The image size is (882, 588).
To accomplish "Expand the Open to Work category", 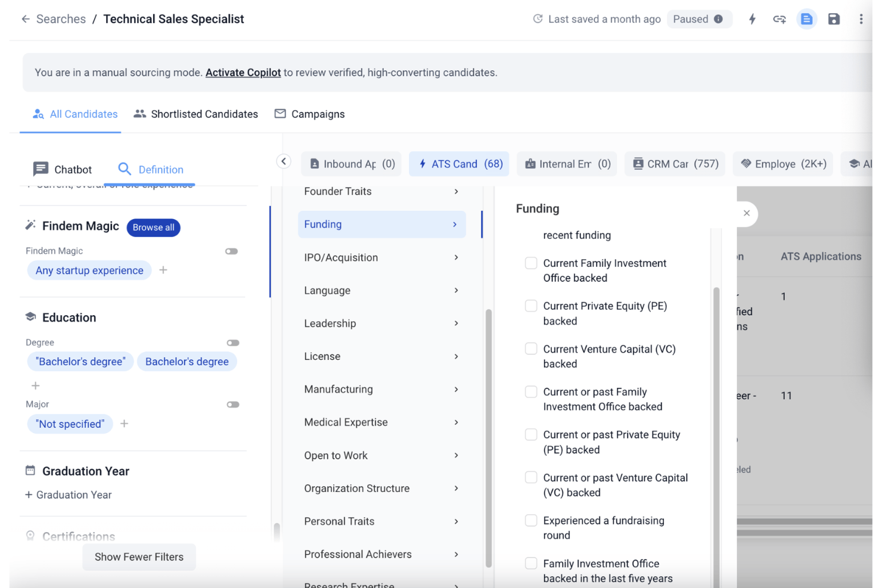I will pos(381,455).
